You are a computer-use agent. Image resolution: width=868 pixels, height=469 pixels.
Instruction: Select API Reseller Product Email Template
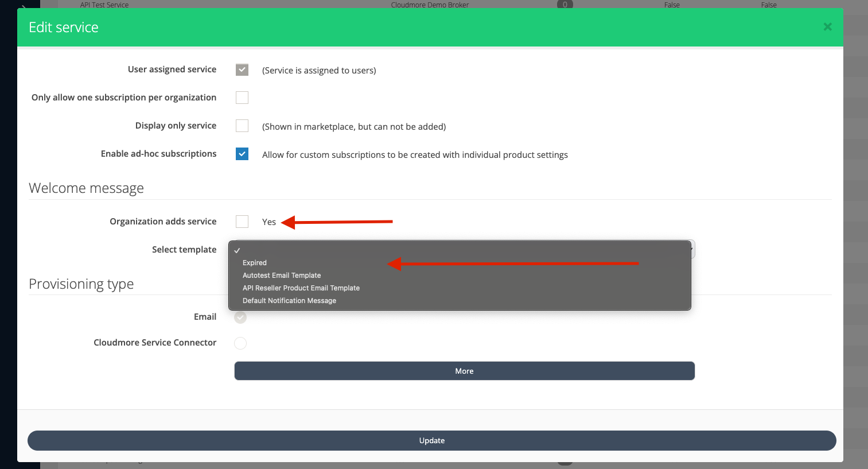tap(301, 288)
